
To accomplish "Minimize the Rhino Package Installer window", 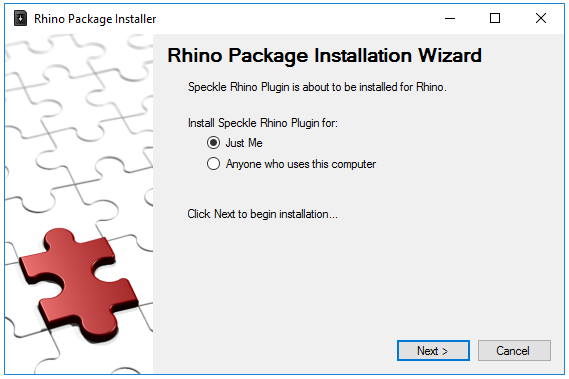I will point(450,18).
